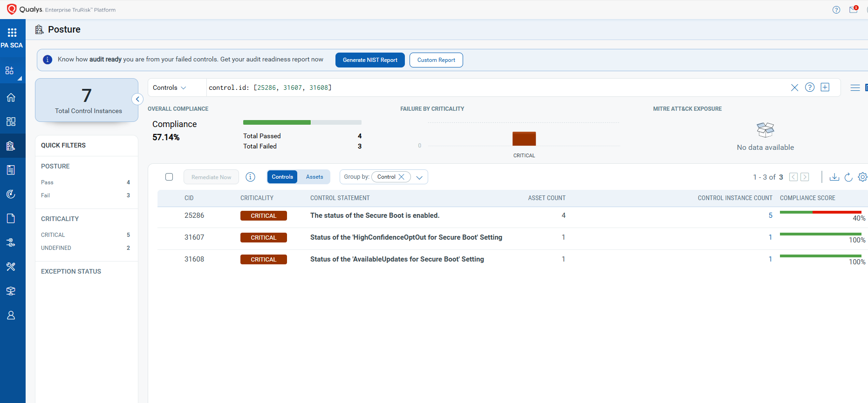Screen dimensions: 868x403
Task: Open the Group by dropdown arrow
Action: [x=419, y=177]
